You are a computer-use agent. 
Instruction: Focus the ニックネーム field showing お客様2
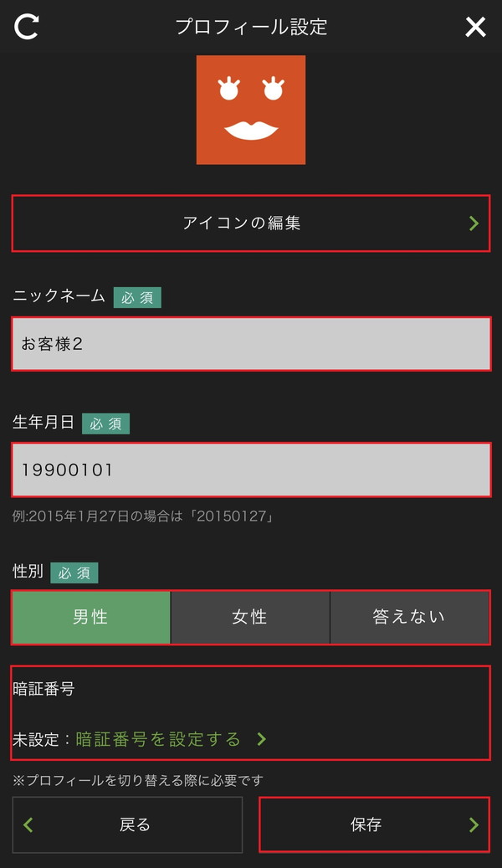251,344
